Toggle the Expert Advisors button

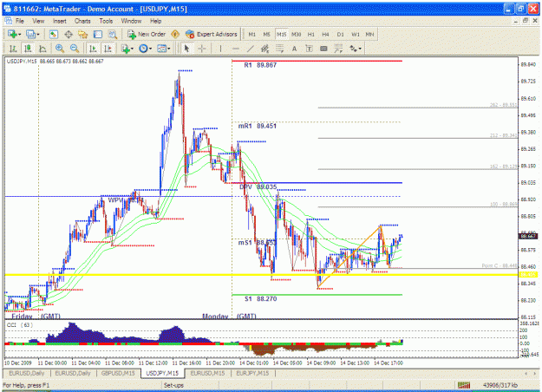[x=212, y=34]
